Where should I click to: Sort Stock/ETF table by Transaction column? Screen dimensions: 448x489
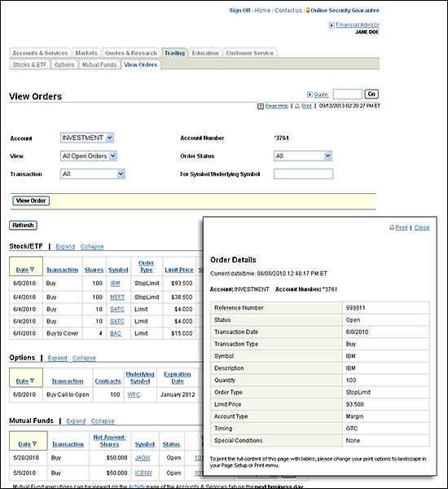point(63,270)
